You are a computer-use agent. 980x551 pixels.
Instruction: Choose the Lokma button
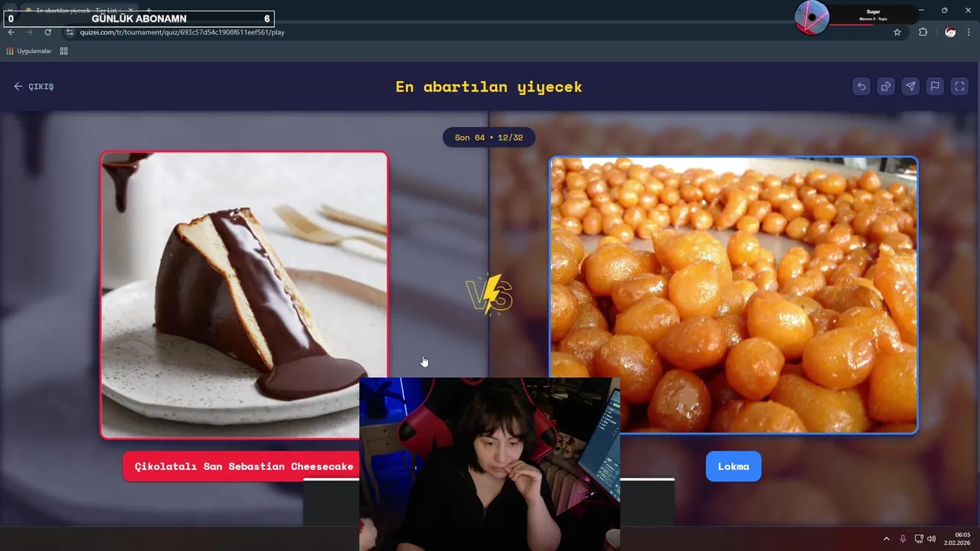pos(733,466)
